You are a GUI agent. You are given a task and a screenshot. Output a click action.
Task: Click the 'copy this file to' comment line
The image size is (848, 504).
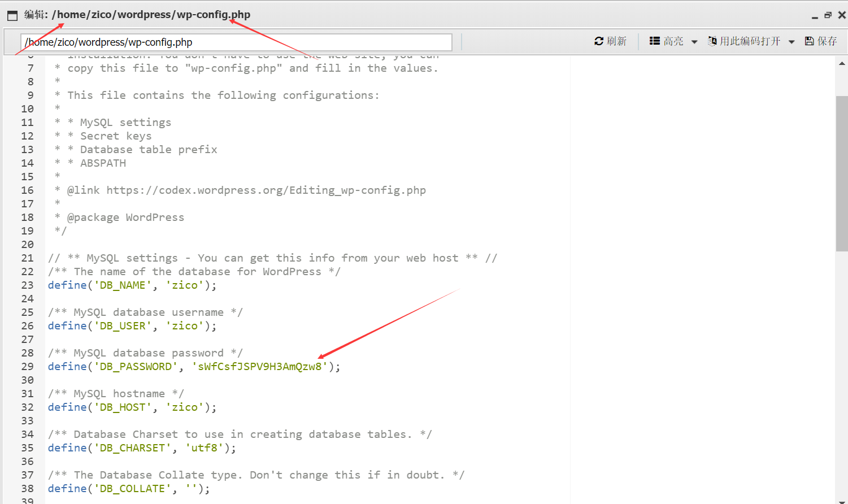coord(246,68)
